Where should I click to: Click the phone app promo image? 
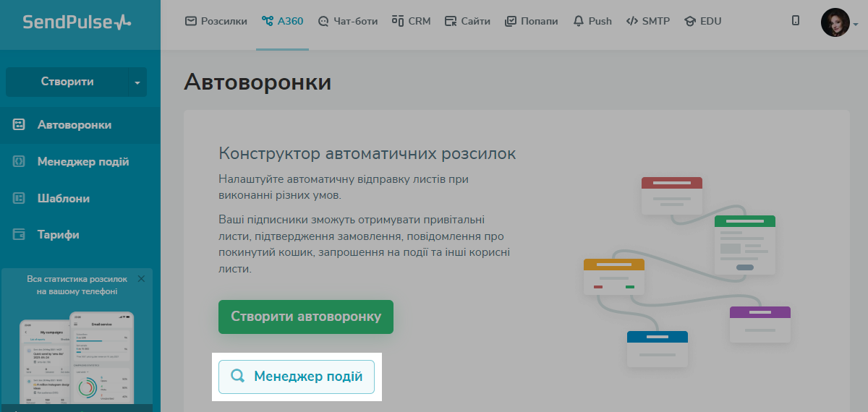pyautogui.click(x=77, y=358)
